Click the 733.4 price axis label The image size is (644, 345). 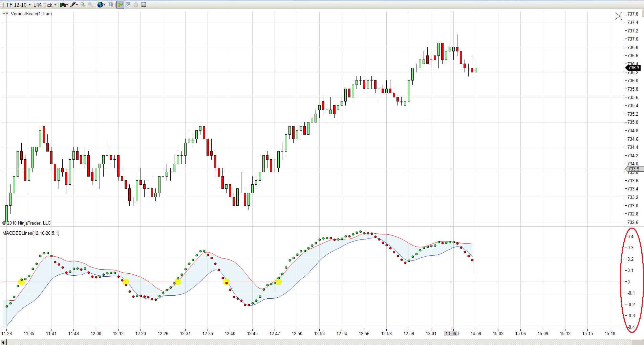633,189
